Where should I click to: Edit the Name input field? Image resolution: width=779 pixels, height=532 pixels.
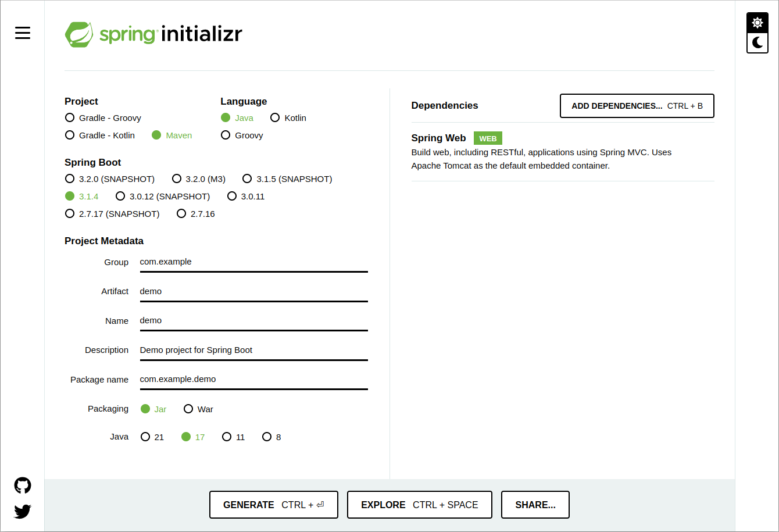pyautogui.click(x=254, y=321)
